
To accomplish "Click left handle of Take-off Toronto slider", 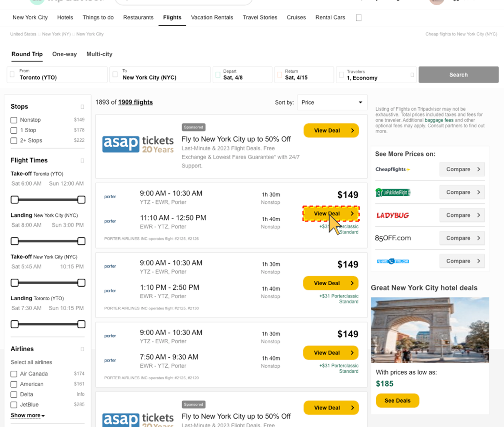I will click(x=15, y=200).
